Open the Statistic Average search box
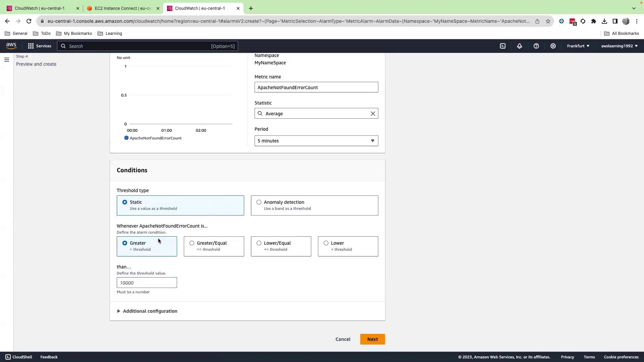 pos(316,114)
